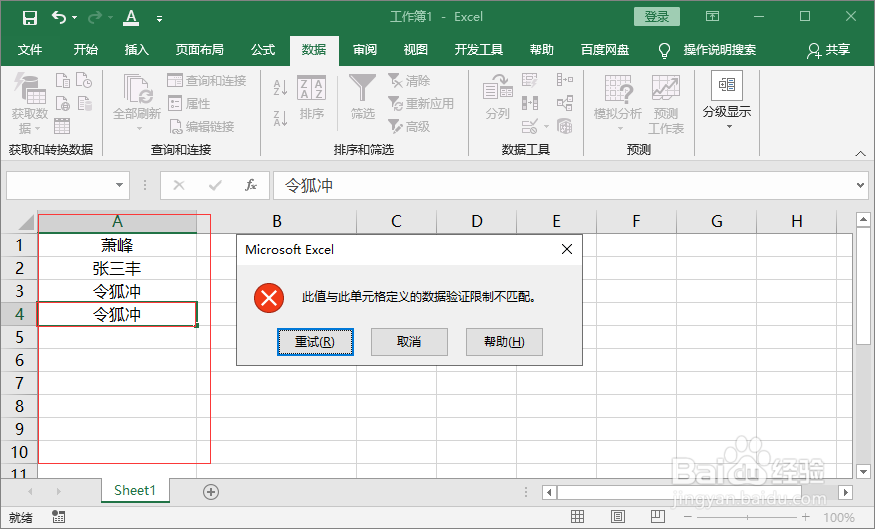Switch to the 百度网盘 tab

click(605, 50)
